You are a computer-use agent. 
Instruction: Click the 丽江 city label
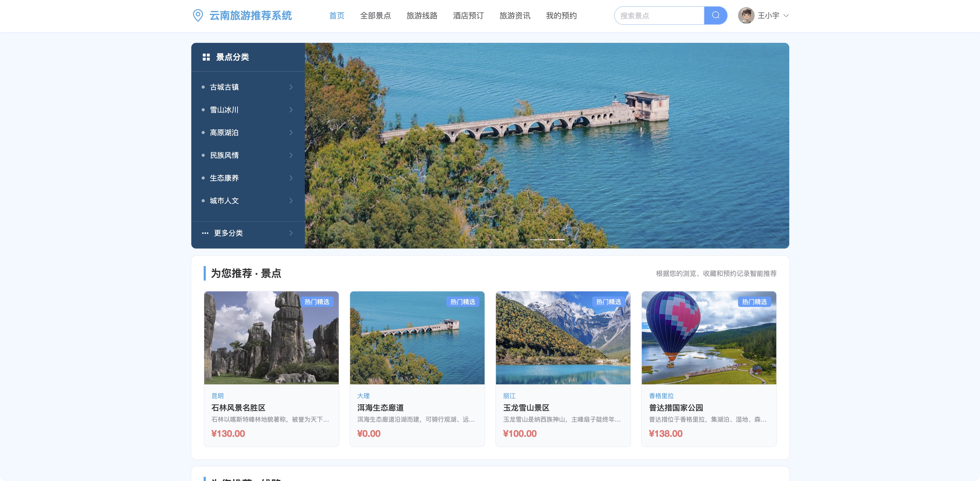point(509,396)
